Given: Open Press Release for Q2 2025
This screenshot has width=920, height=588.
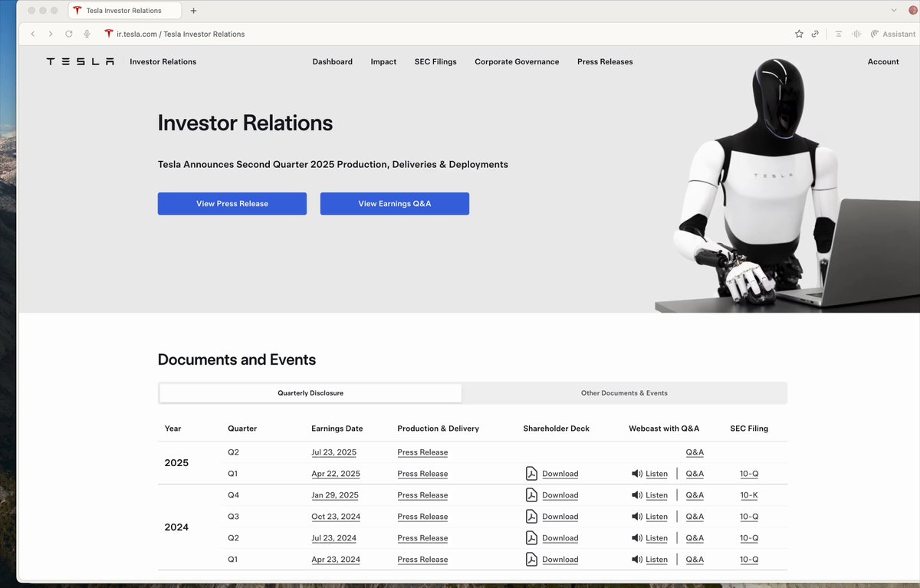Looking at the screenshot, I should coord(422,452).
